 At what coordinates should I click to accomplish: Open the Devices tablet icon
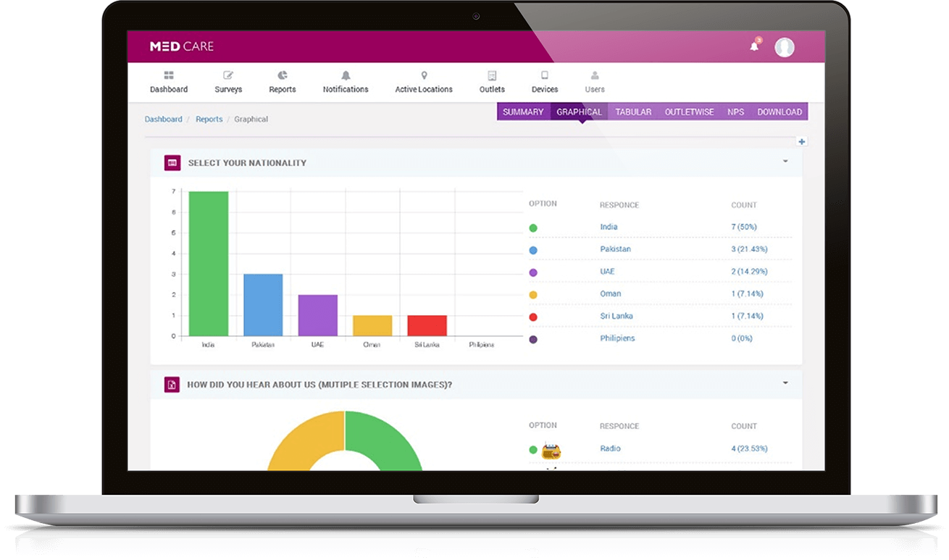545,75
